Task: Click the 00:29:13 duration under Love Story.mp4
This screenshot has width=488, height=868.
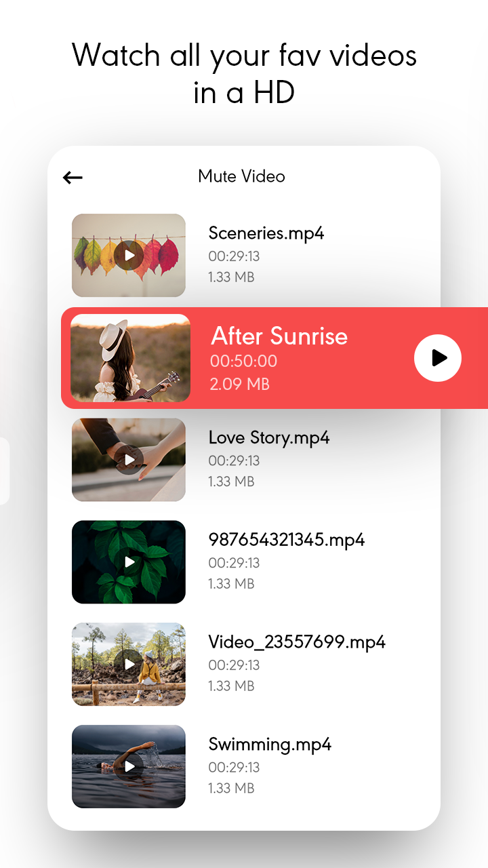Action: coord(234,460)
